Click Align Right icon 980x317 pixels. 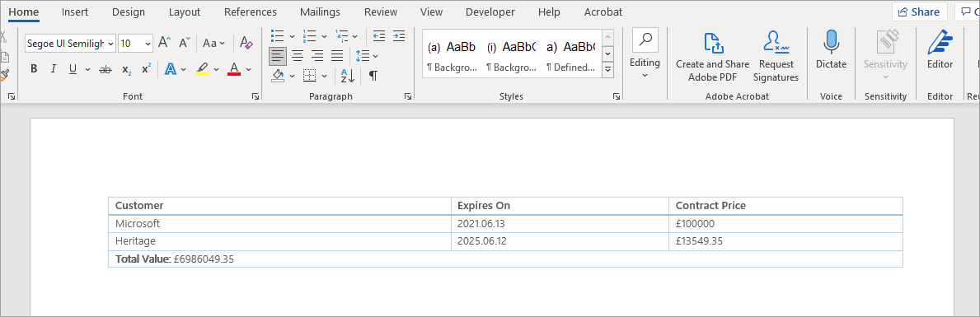317,56
